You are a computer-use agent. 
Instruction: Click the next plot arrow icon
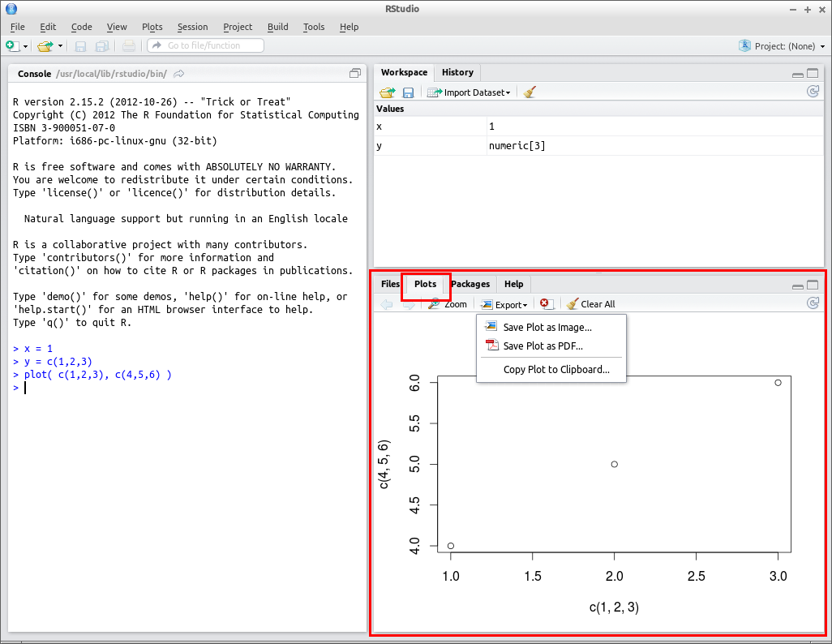point(409,304)
